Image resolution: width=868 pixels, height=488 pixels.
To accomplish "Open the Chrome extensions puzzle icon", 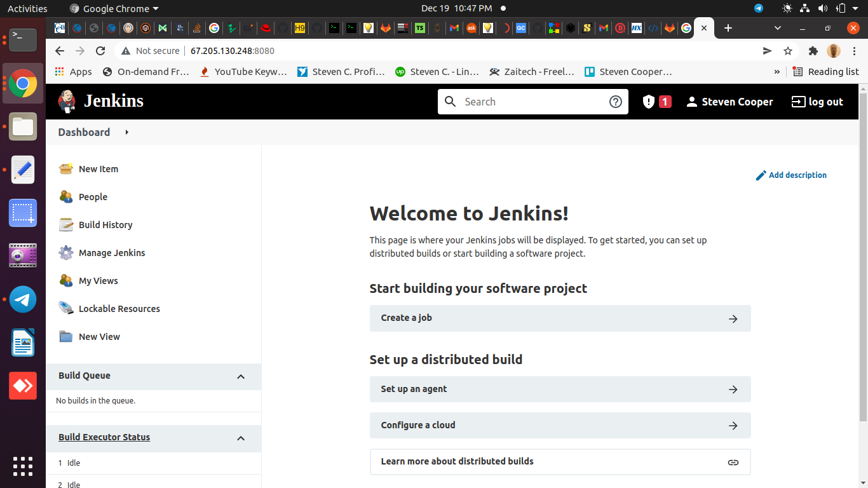I will (x=813, y=51).
